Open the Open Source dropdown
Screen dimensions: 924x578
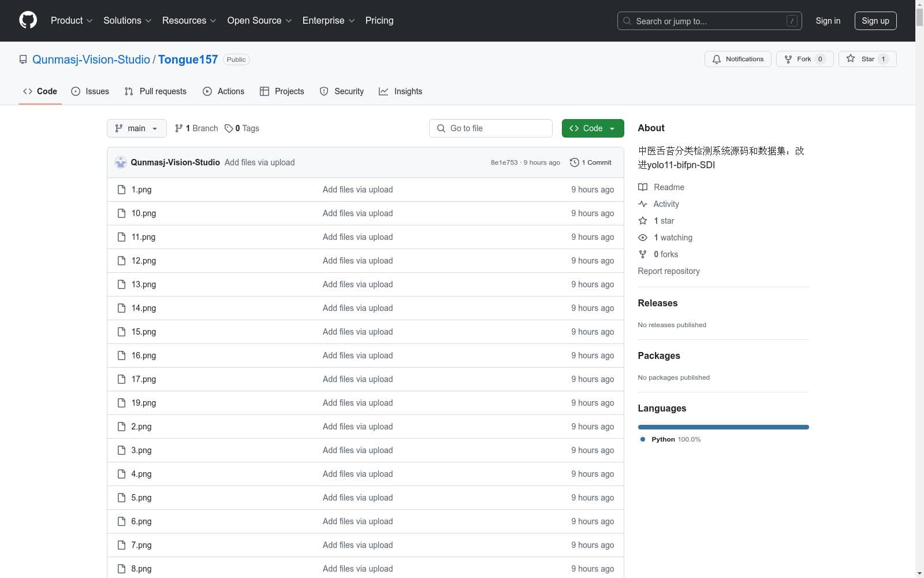click(x=259, y=20)
